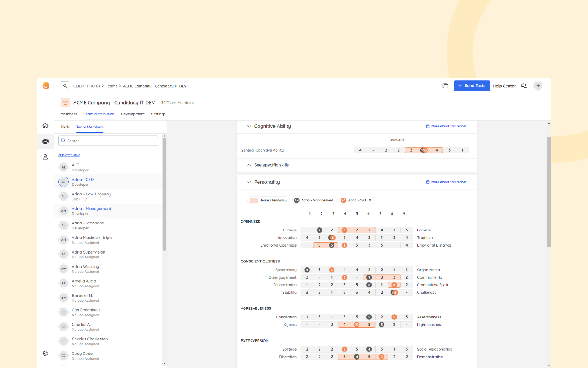Open the chat bubbles icon
The width and height of the screenshot is (588, 368).
524,86
